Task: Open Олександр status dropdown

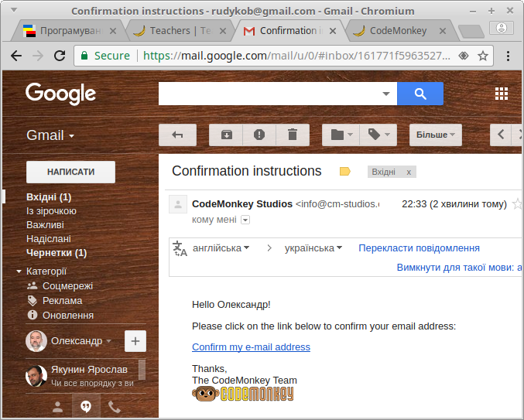Action: pos(108,341)
